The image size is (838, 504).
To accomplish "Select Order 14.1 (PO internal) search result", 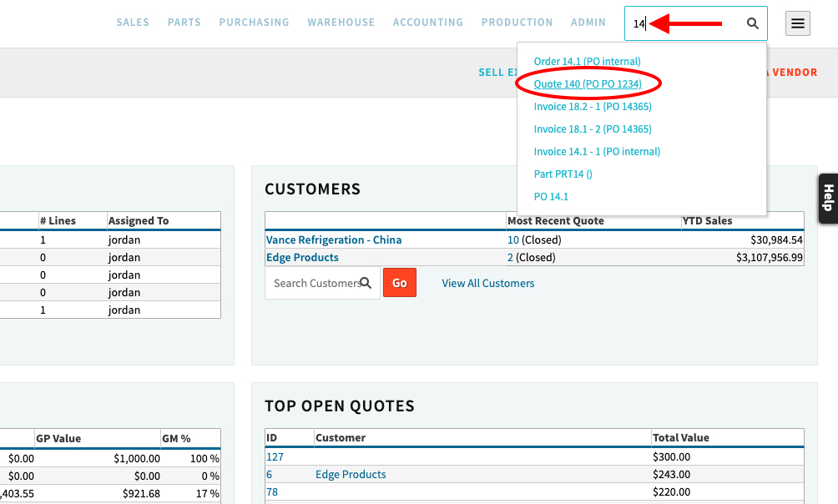I will pyautogui.click(x=587, y=62).
